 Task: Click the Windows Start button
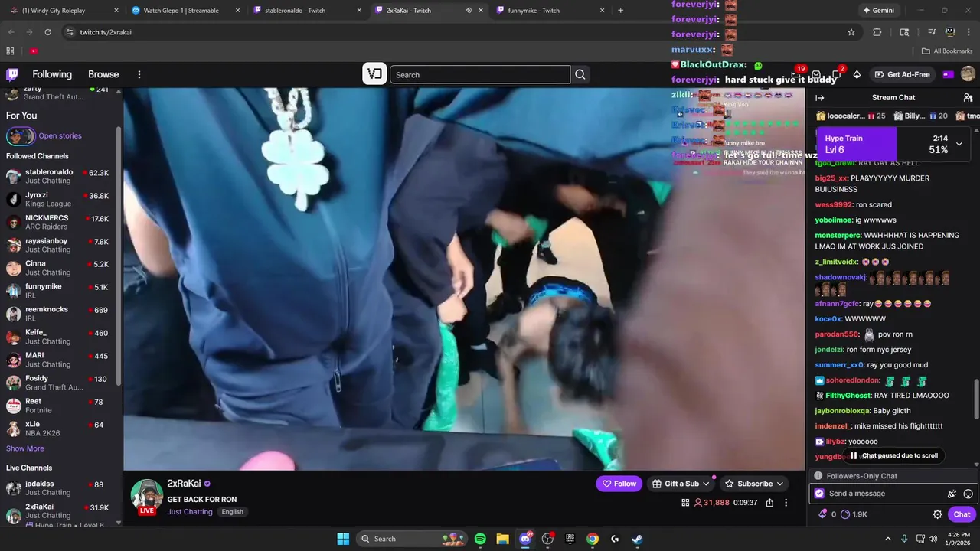coord(343,539)
